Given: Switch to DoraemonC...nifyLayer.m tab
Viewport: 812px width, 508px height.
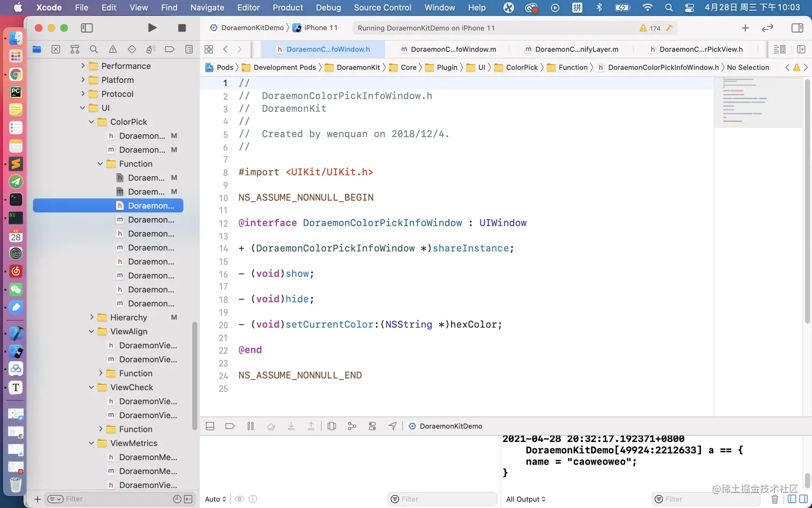Looking at the screenshot, I should coord(571,49).
